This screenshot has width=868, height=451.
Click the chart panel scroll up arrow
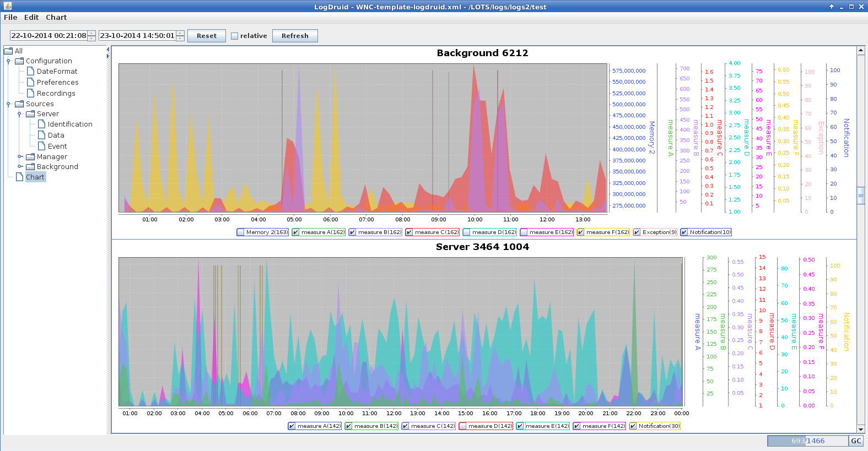(861, 51)
